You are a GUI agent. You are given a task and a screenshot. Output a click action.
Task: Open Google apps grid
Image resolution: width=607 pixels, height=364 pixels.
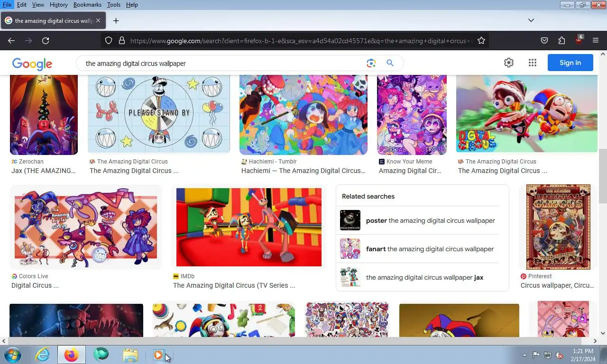pyautogui.click(x=533, y=63)
